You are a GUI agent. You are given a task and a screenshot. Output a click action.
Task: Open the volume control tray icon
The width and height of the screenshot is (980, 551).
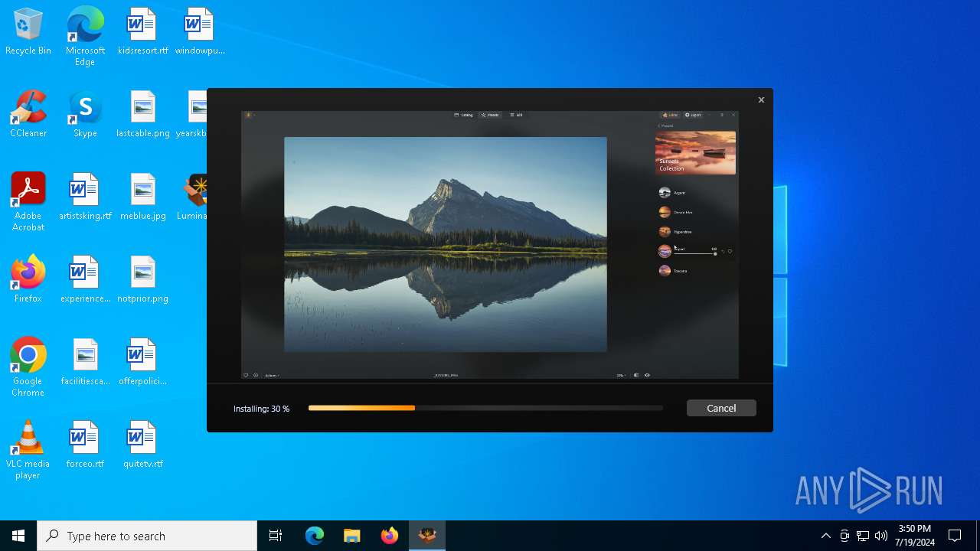click(881, 536)
